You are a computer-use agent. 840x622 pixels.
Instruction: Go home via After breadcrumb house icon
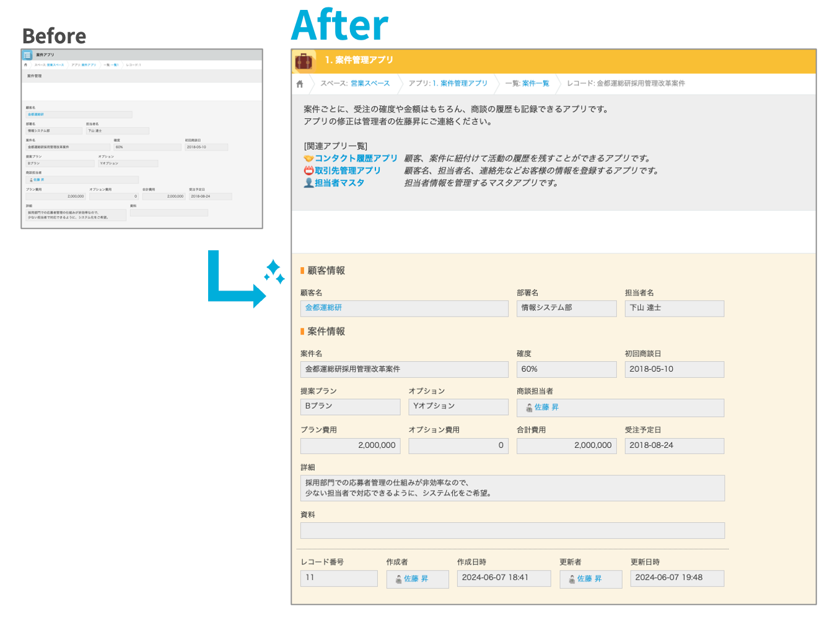300,84
